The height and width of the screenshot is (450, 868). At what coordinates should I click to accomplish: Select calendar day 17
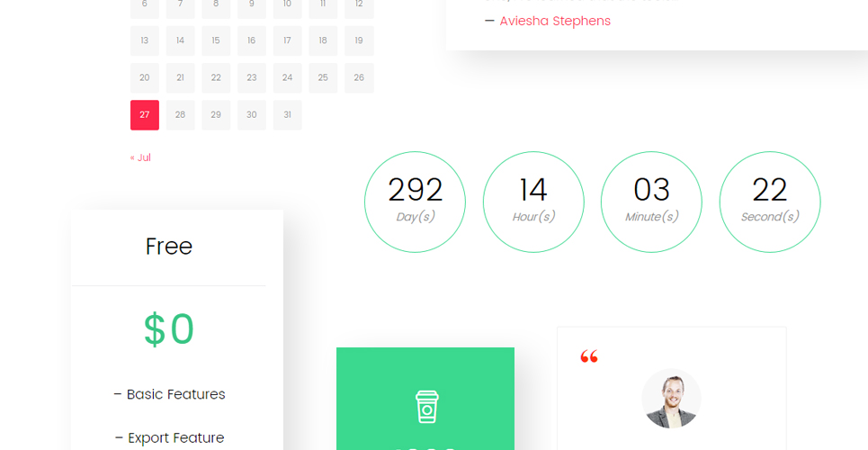pyautogui.click(x=287, y=40)
